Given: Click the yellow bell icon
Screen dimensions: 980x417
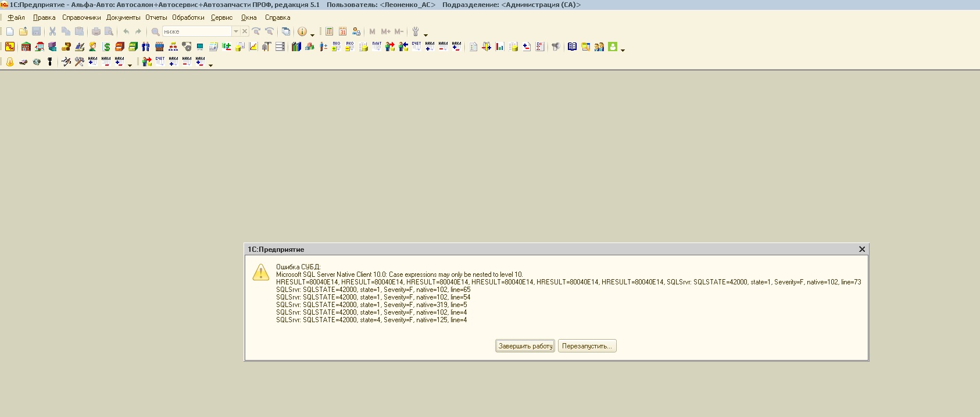Looking at the screenshot, I should [x=10, y=62].
